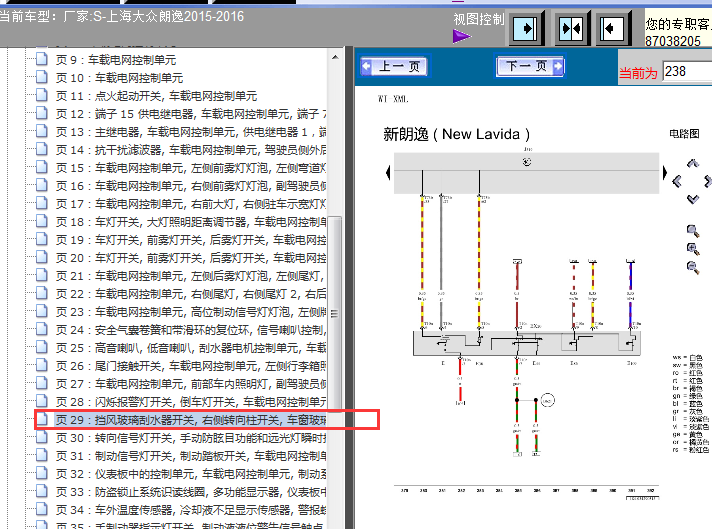The height and width of the screenshot is (529, 712).
Task: Click the black left triangle beside the diagram
Action: coord(388,173)
